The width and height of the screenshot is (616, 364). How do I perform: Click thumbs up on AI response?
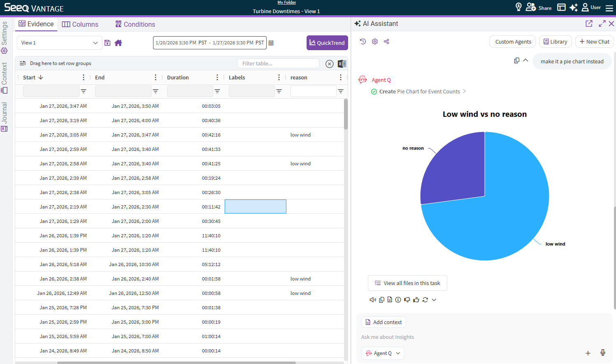pyautogui.click(x=416, y=300)
